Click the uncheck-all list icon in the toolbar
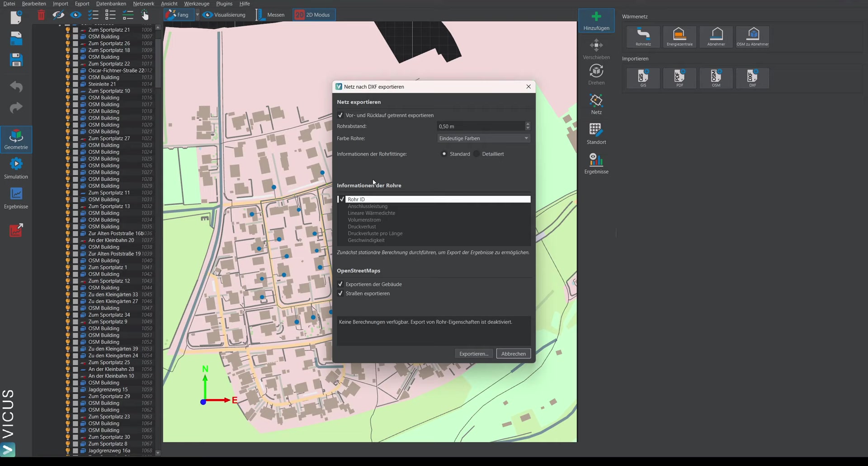The width and height of the screenshot is (868, 466). (110, 15)
